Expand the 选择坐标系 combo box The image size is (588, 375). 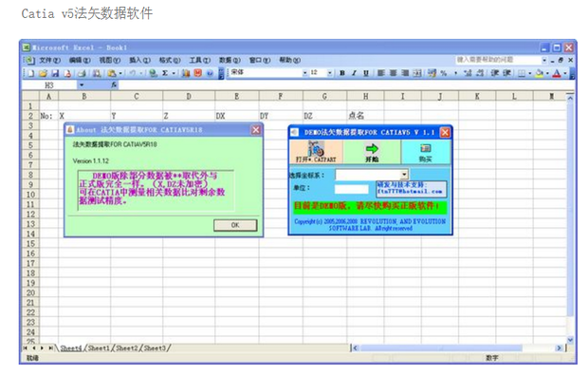coord(404,175)
